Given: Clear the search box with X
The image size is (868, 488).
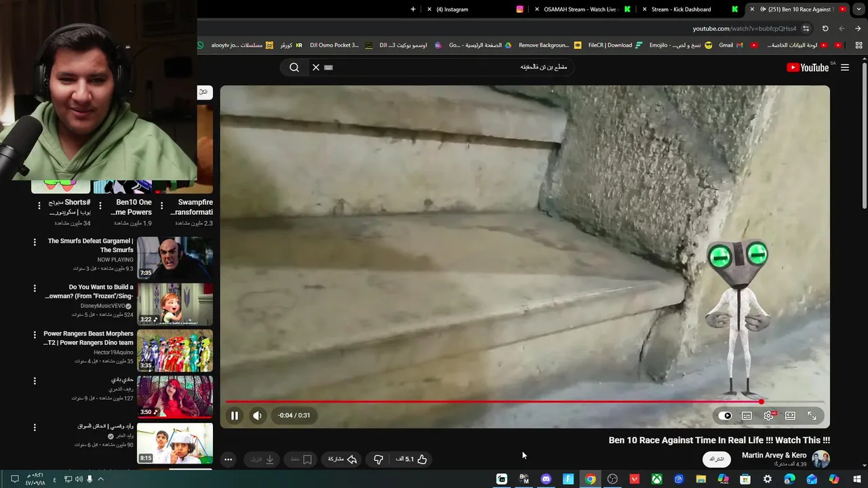Looking at the screenshot, I should 315,67.
